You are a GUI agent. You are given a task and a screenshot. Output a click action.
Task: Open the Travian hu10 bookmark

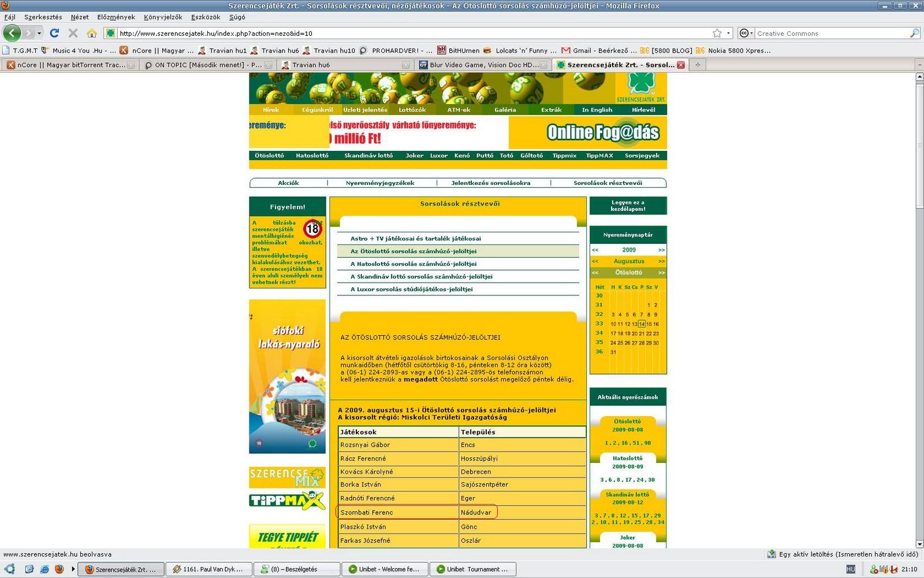click(329, 50)
